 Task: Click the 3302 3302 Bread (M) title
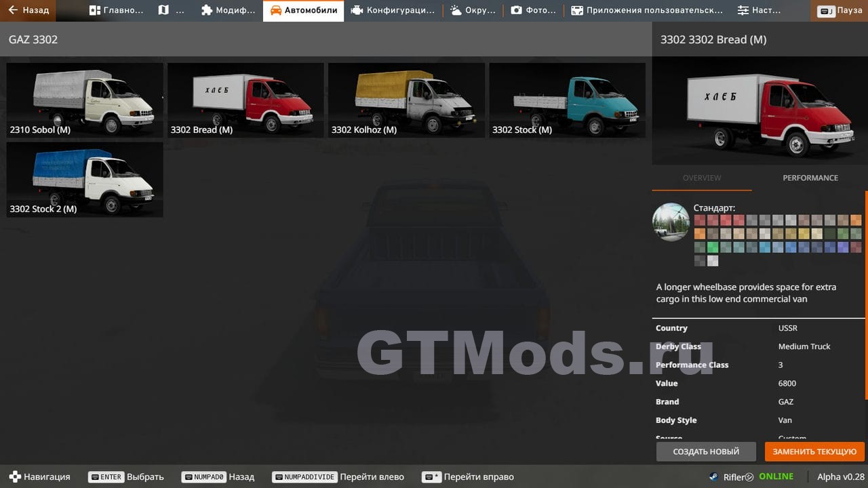(713, 39)
